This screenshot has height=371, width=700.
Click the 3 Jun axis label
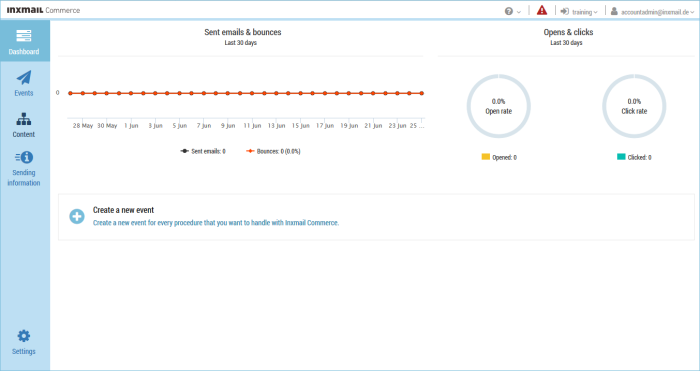(155, 126)
